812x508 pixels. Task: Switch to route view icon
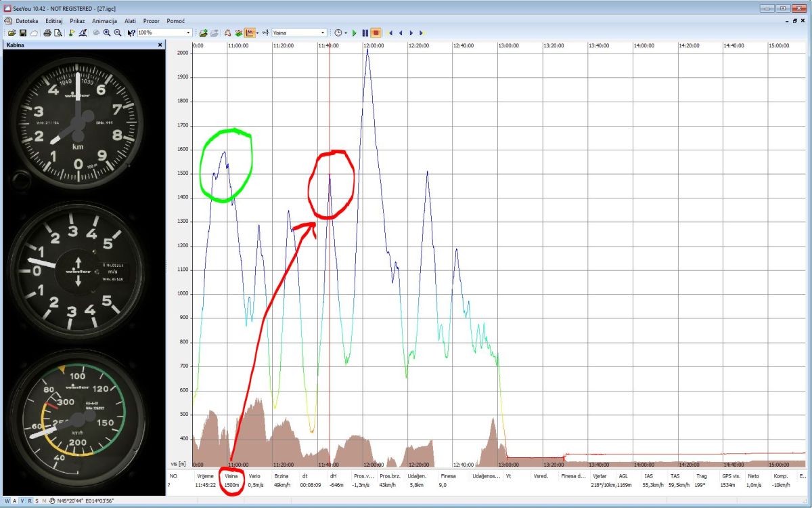(227, 33)
